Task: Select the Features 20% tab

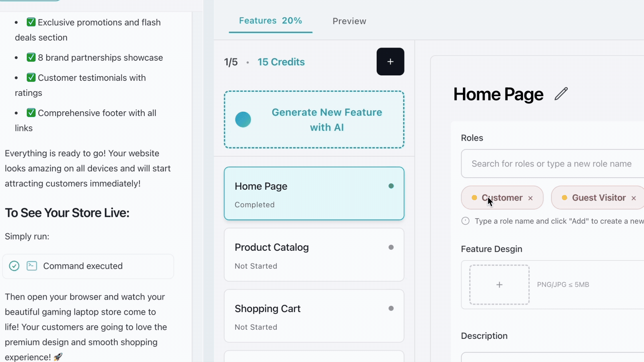Action: 270,20
